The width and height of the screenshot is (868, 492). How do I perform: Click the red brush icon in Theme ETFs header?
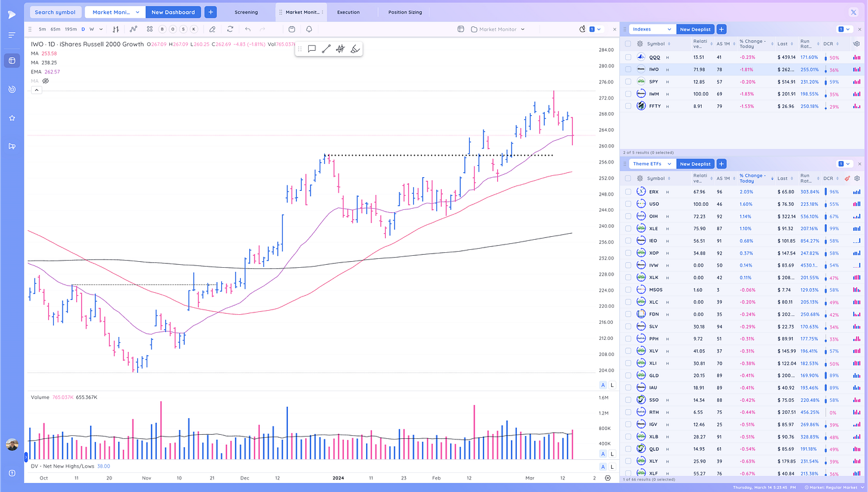coord(848,178)
